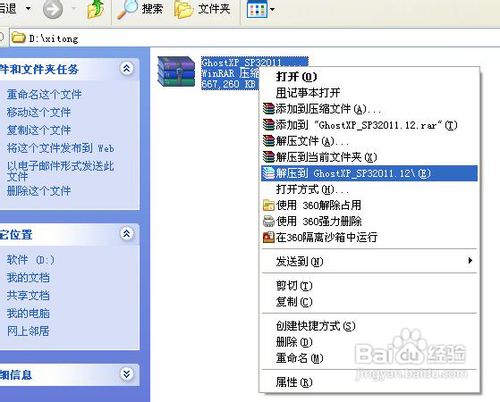Open 软件 (D:) in Other Places
500x402 pixels.
(31, 260)
